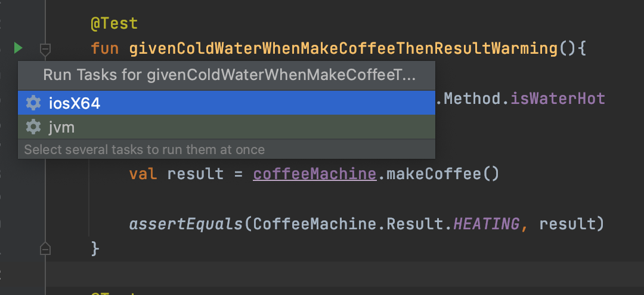Click the @Test annotation above the function
The image size is (644, 295).
(x=114, y=24)
